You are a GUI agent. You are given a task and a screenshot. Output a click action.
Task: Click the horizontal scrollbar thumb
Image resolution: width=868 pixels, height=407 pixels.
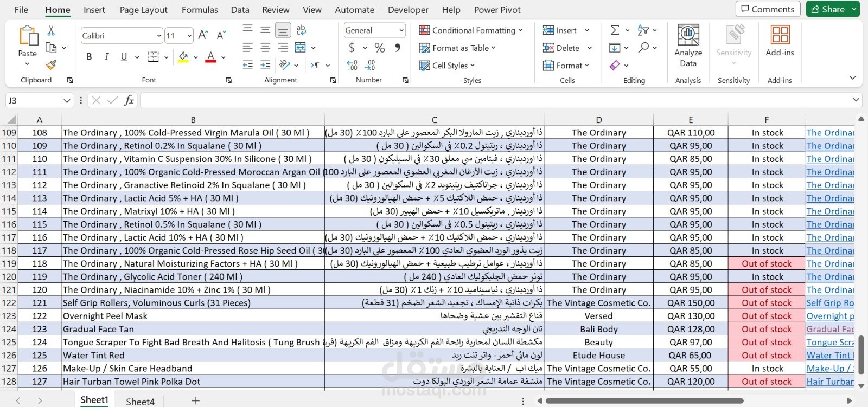644,401
